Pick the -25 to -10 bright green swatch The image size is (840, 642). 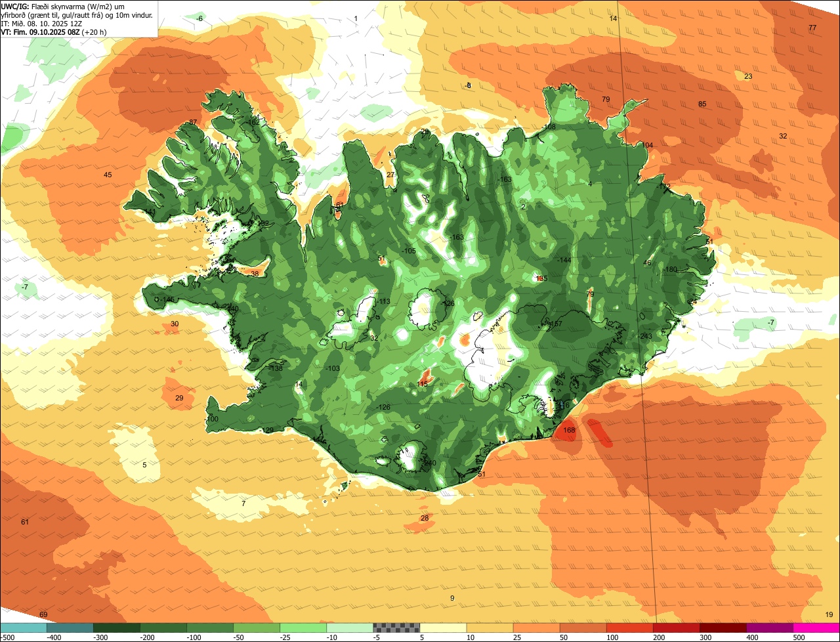click(x=303, y=628)
